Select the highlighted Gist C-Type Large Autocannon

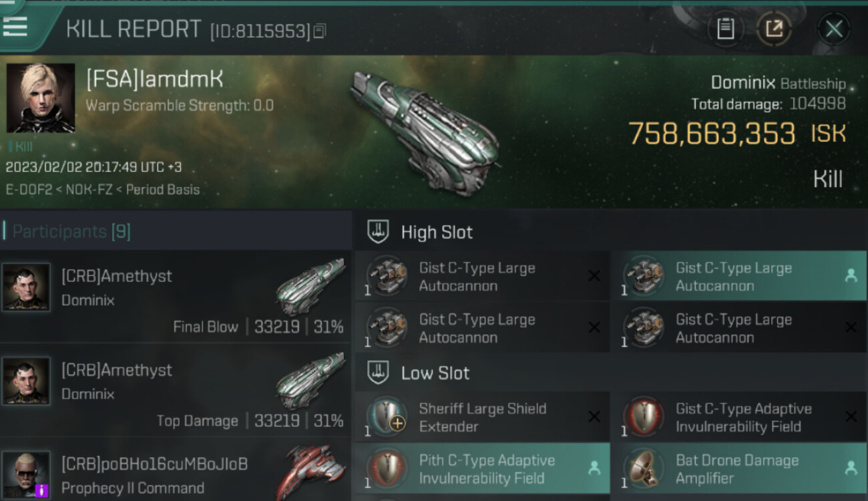739,276
